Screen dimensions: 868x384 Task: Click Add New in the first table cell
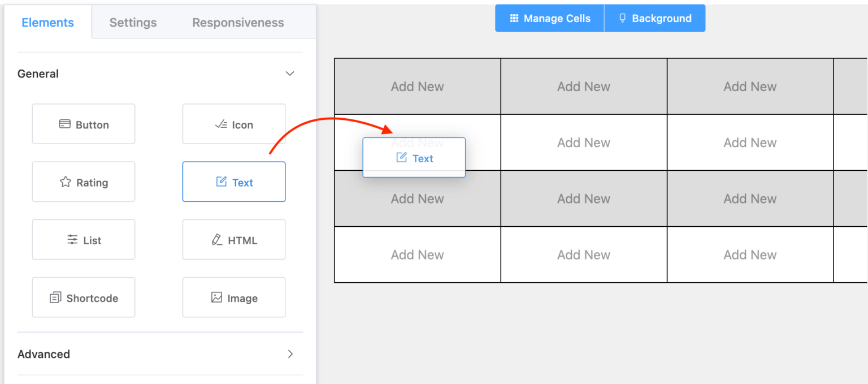coord(417,86)
